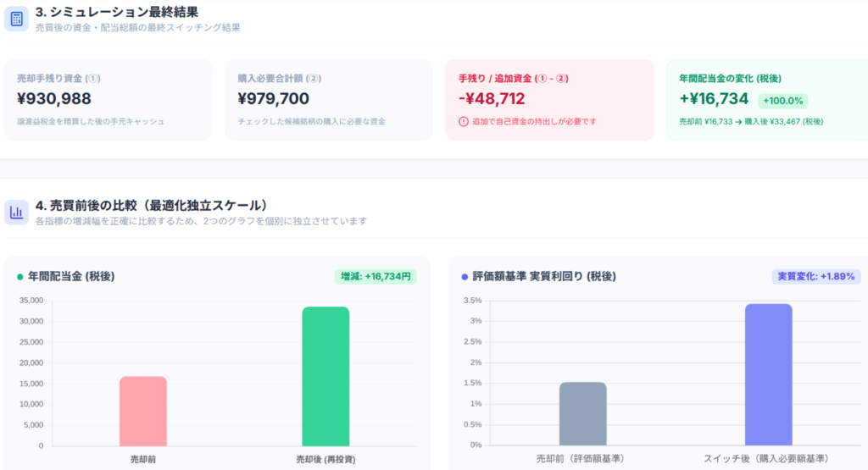
Task: Click the green 売却後 (再投資) bar
Action: pos(325,377)
